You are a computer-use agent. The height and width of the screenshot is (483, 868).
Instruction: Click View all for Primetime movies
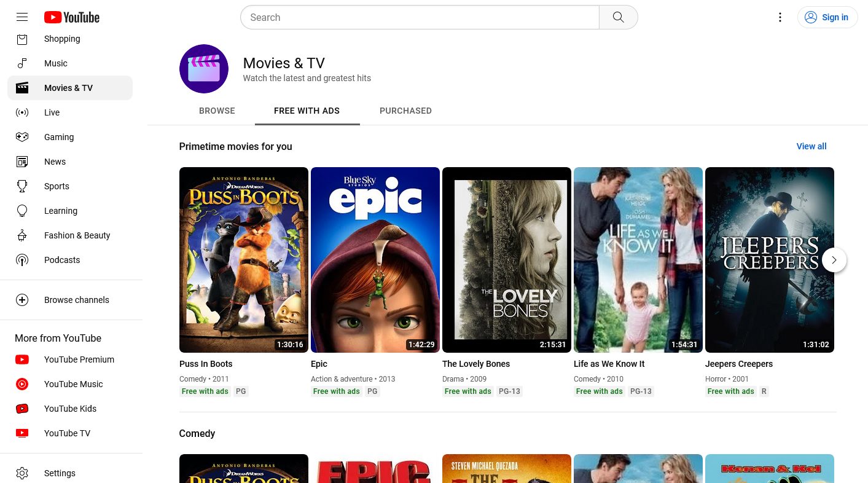point(811,146)
